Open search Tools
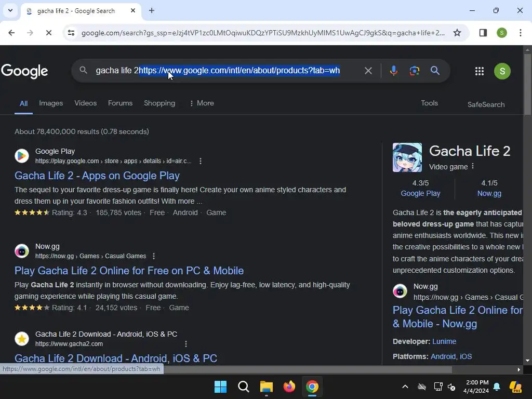 coord(429,103)
